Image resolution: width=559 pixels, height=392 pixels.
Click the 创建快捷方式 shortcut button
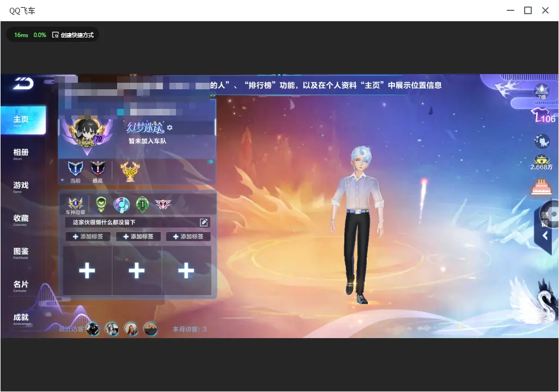73,35
